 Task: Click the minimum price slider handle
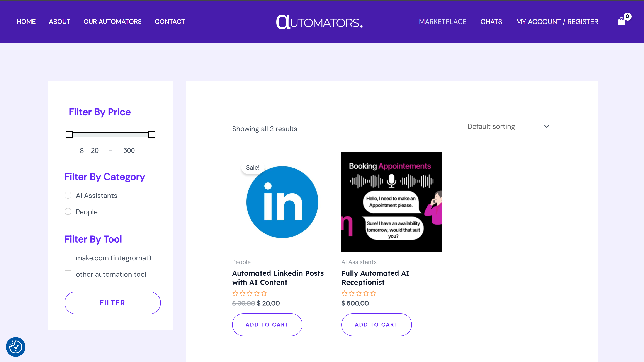pyautogui.click(x=69, y=134)
